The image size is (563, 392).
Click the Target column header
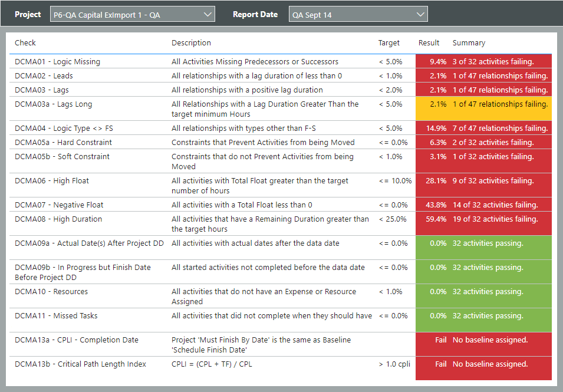point(388,43)
